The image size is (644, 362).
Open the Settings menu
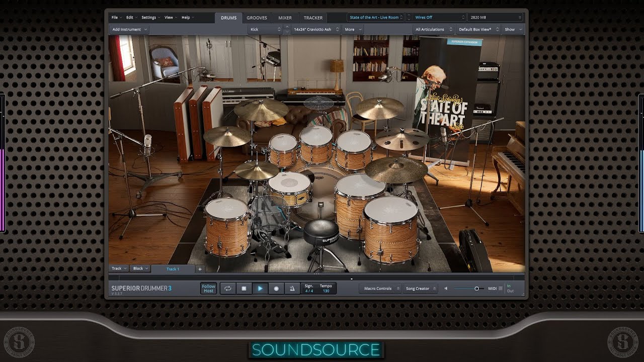click(150, 18)
